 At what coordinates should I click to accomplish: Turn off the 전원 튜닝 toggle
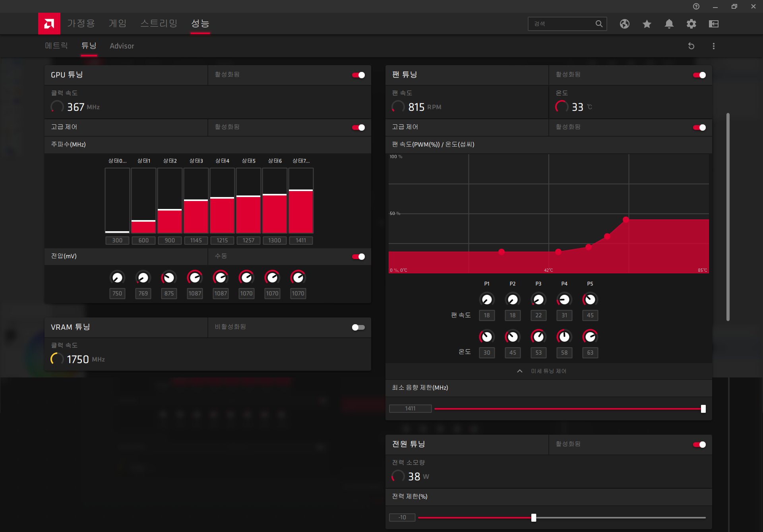coord(699,445)
